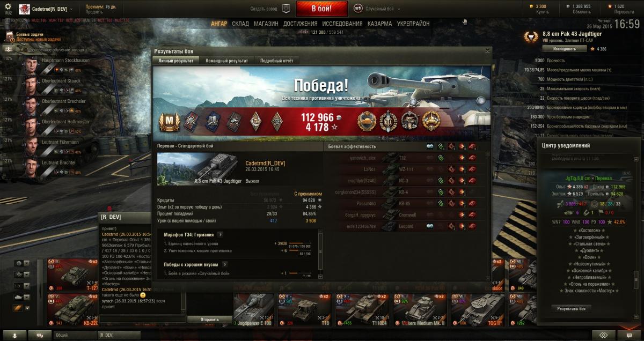Click the Mastery badge M medal
Screen dimensions: 644x341
pyautogui.click(x=168, y=122)
